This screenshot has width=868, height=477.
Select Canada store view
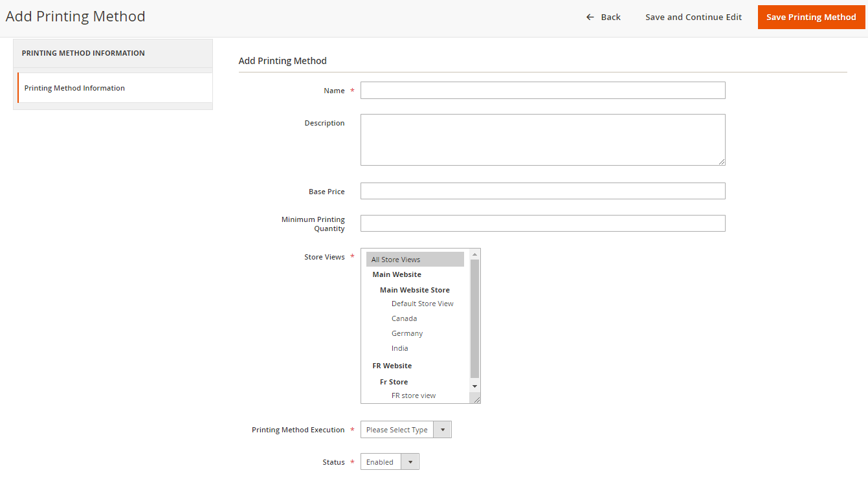(x=404, y=318)
